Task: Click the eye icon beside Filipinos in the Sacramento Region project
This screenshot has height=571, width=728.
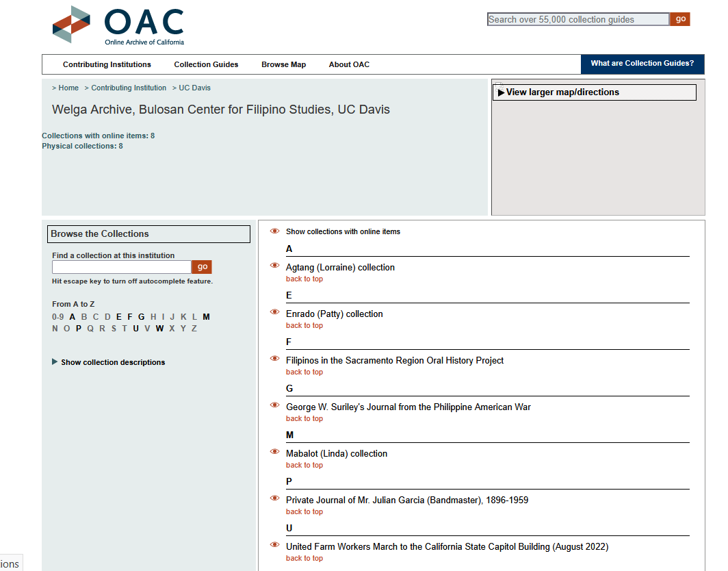Action: (x=274, y=358)
